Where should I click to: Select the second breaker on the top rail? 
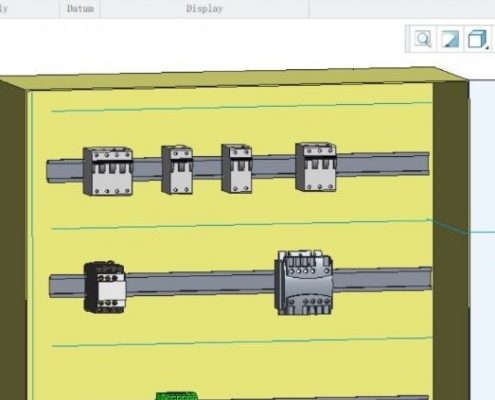177,169
